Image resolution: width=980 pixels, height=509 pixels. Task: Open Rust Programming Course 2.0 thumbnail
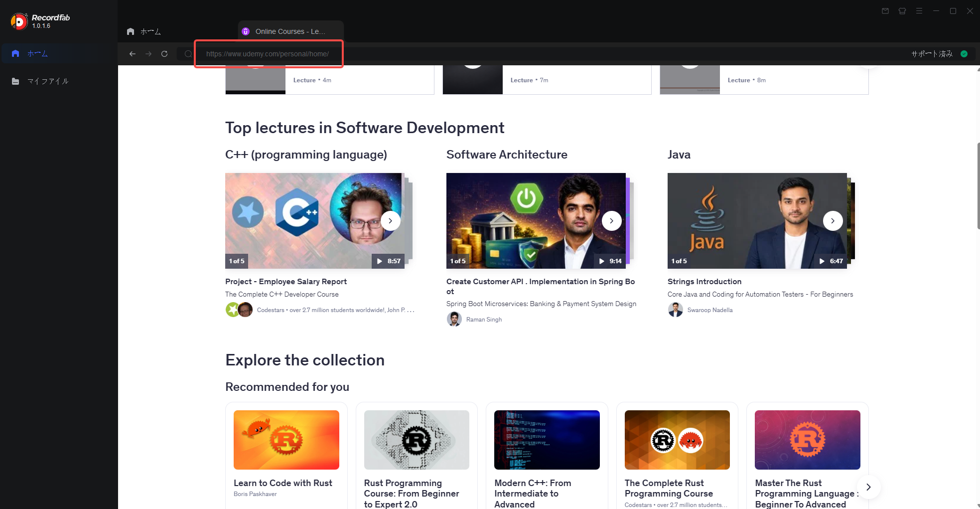(417, 440)
